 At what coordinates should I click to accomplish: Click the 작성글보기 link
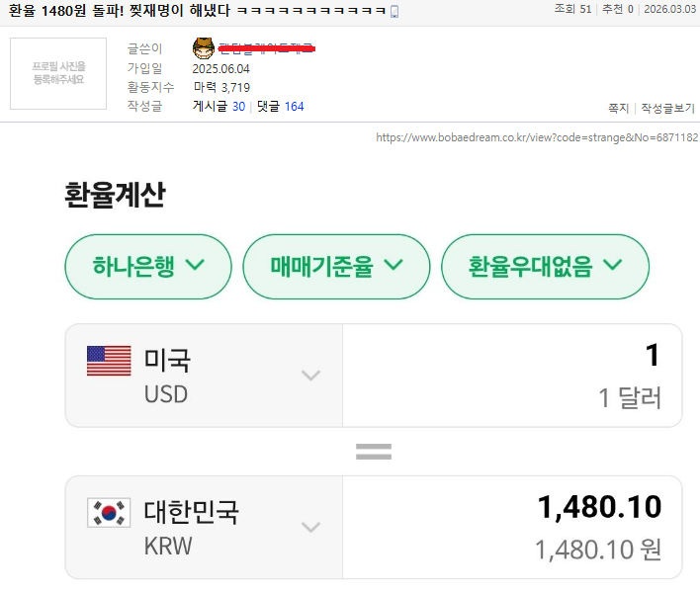667,108
